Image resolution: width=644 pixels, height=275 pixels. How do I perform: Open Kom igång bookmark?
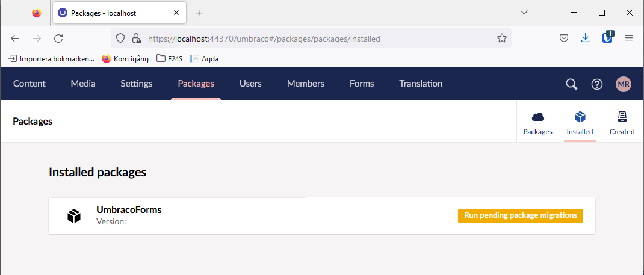point(125,59)
